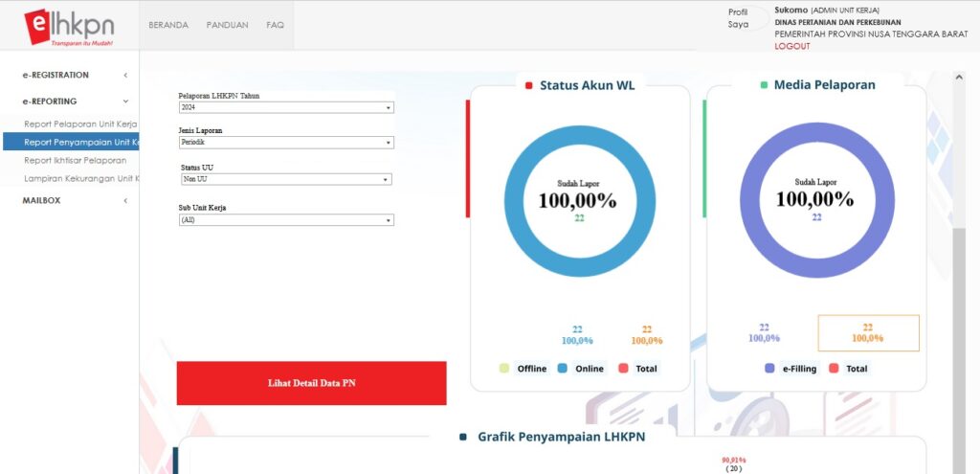Image resolution: width=980 pixels, height=474 pixels.
Task: Toggle Total legend in Media Pelaporan
Action: 848,369
